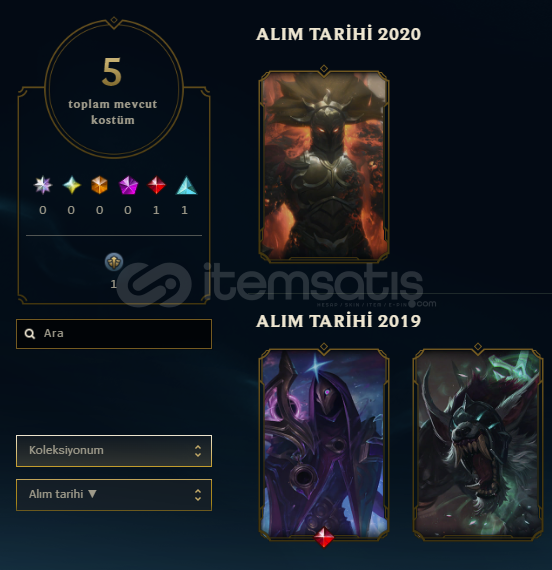The image size is (552, 570).
Task: Open the Alım tarihi sort dropdown
Action: 114,495
